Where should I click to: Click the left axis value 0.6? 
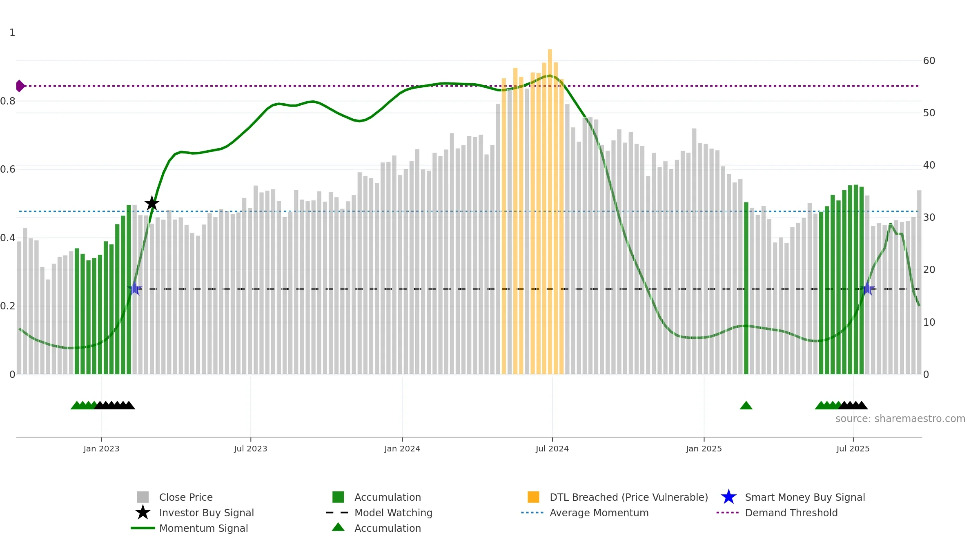[x=8, y=169]
